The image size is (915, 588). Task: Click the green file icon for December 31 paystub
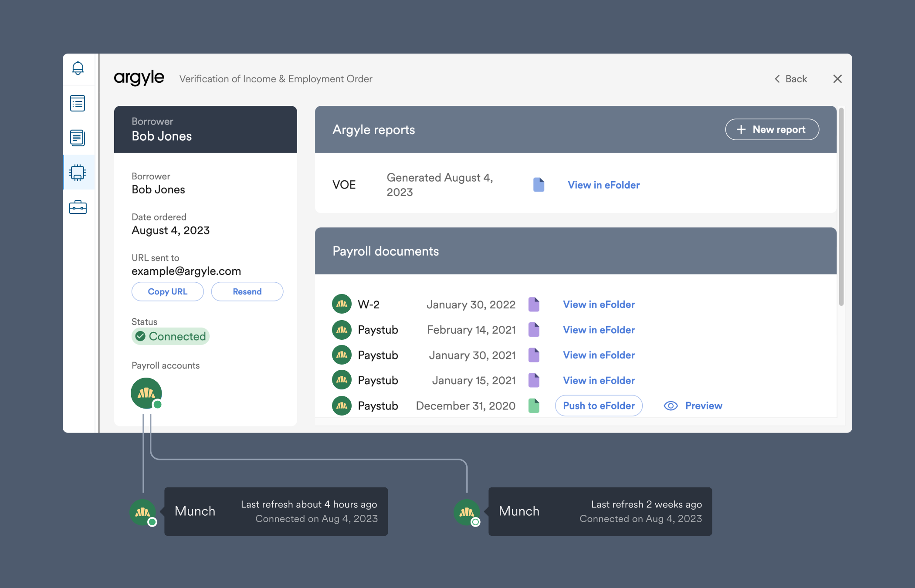534,406
